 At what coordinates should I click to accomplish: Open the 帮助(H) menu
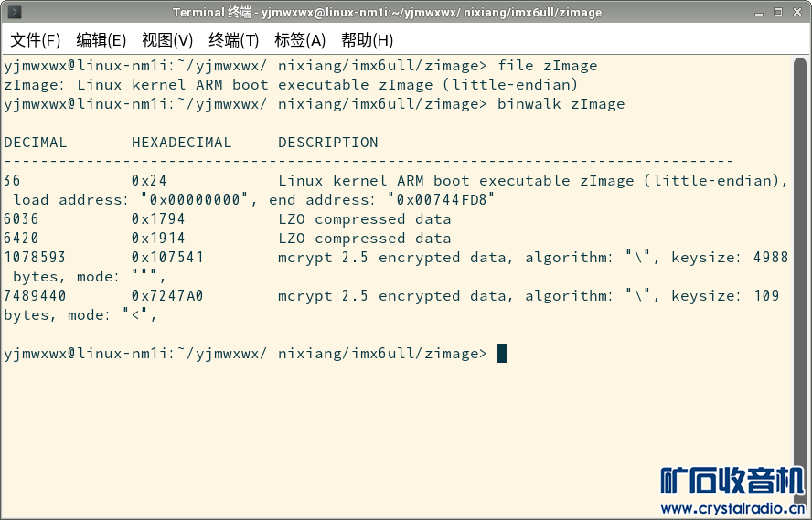pos(367,40)
